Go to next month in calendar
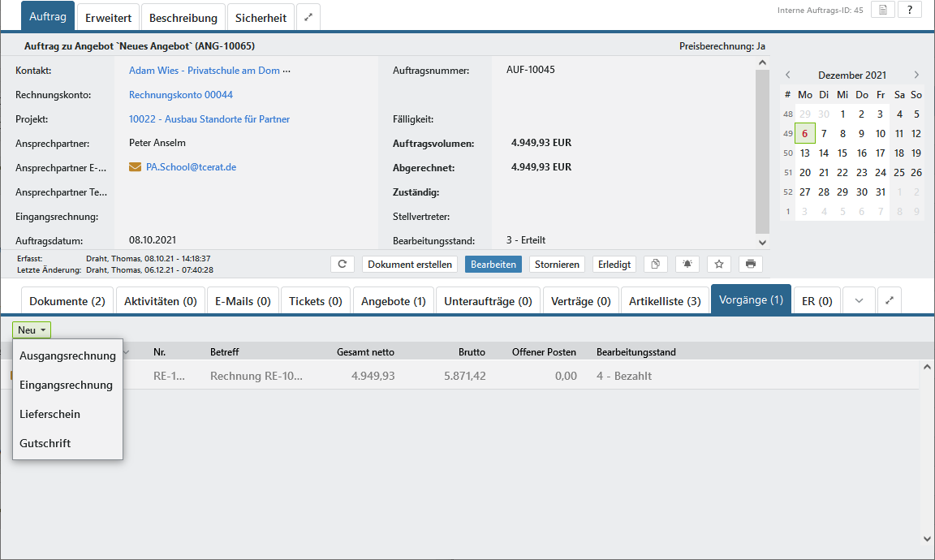Screen dimensions: 935x560 pos(916,75)
